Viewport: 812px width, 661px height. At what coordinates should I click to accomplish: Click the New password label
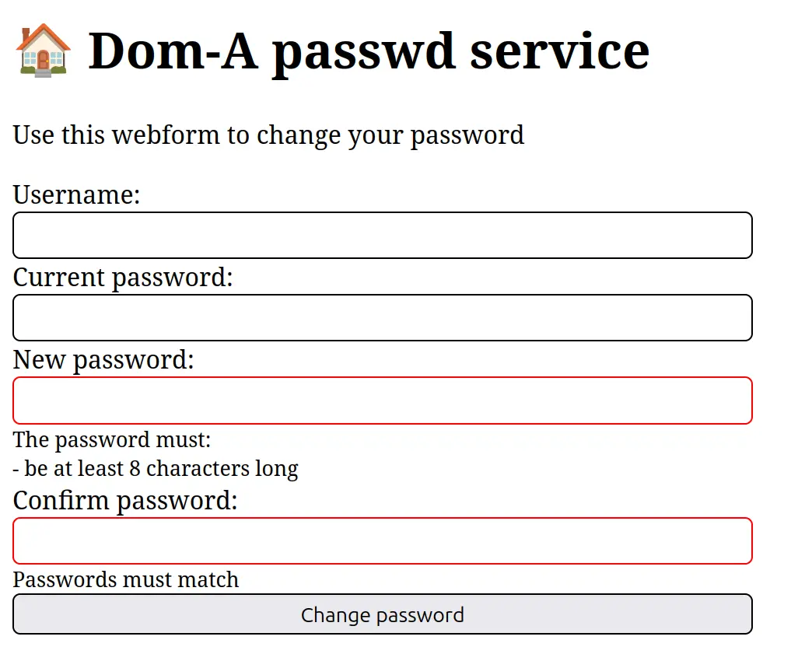tap(103, 360)
